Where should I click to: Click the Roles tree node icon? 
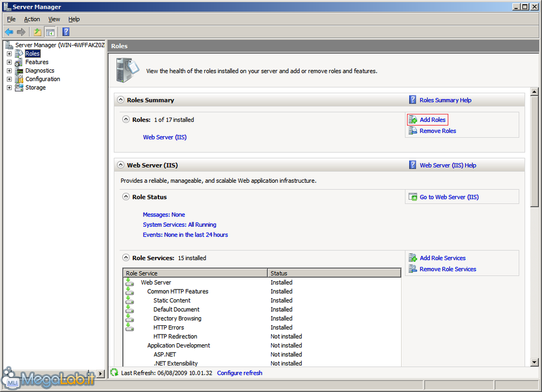(19, 54)
